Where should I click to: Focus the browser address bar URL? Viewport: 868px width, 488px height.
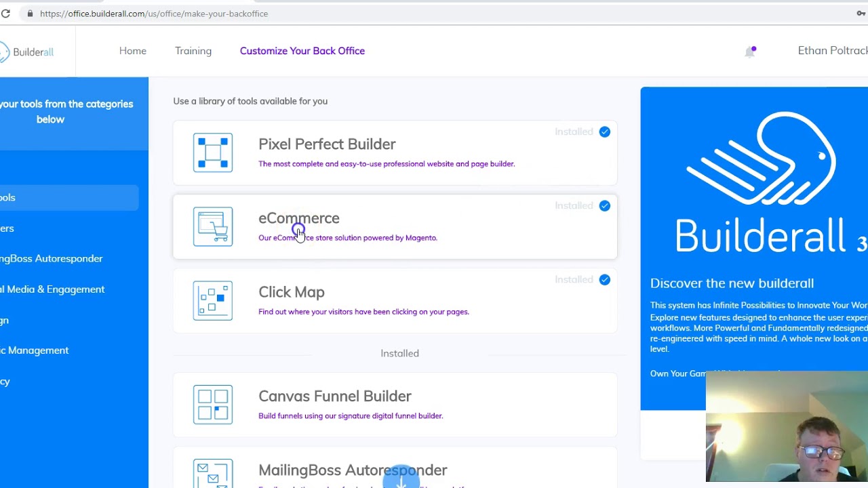point(154,14)
